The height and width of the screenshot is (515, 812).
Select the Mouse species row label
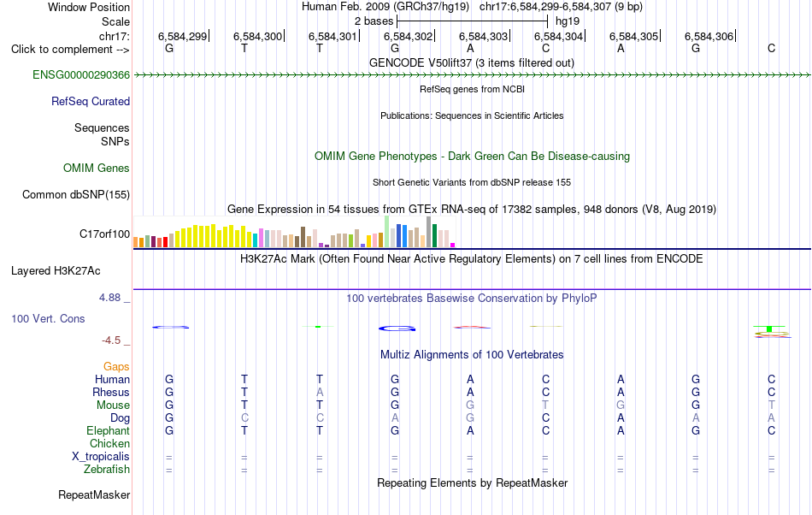113,405
